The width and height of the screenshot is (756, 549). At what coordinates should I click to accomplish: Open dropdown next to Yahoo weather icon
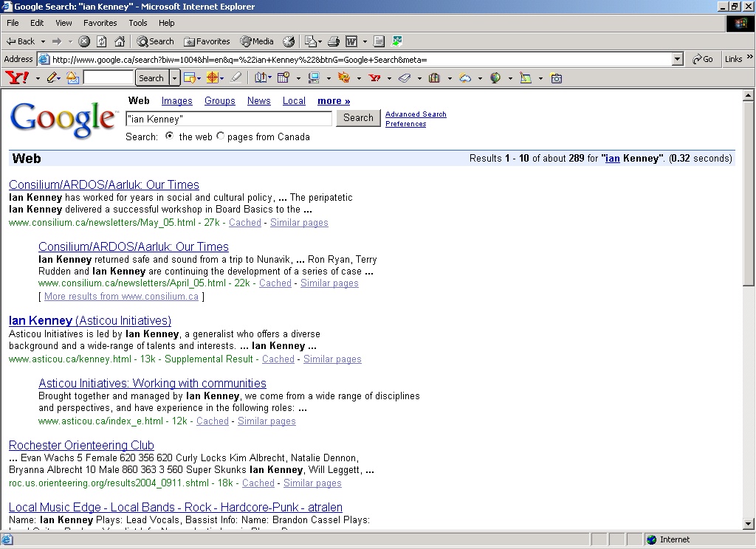pyautogui.click(x=480, y=78)
